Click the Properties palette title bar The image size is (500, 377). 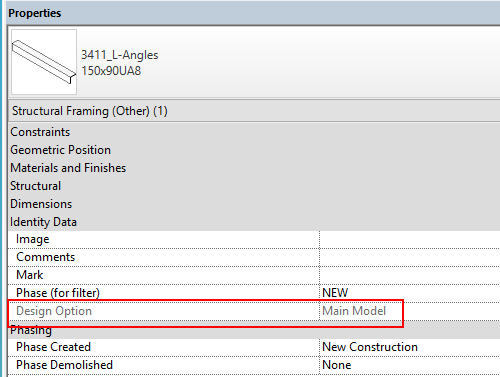(253, 13)
